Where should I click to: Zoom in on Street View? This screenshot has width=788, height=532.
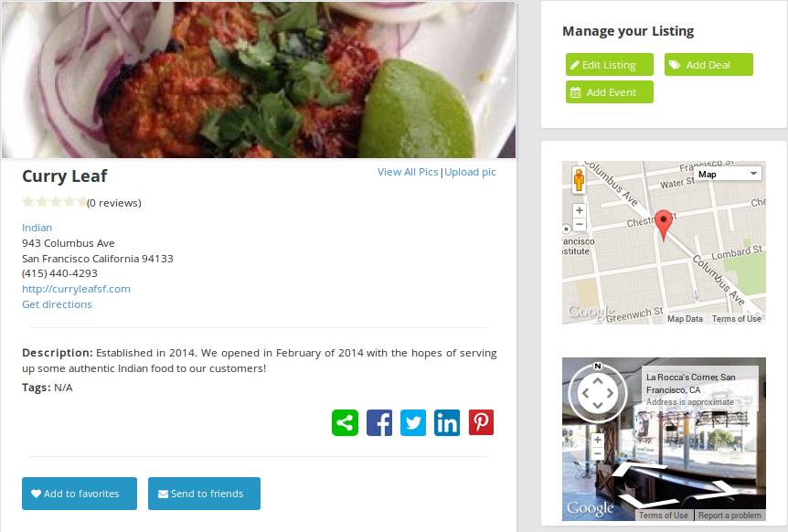click(x=597, y=440)
